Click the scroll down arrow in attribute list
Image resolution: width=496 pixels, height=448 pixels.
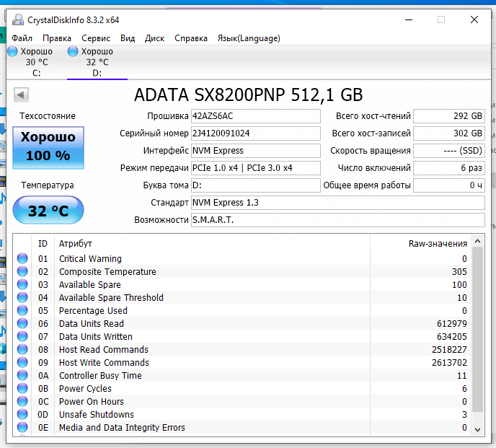[x=479, y=429]
